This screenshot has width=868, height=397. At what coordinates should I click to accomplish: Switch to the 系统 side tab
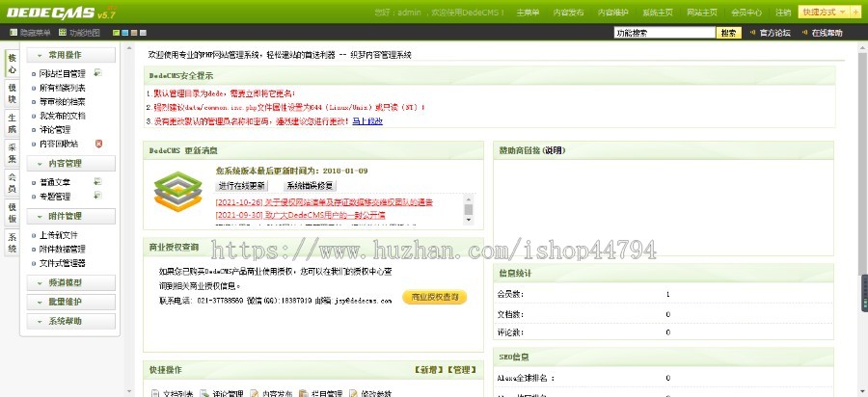pyautogui.click(x=13, y=243)
